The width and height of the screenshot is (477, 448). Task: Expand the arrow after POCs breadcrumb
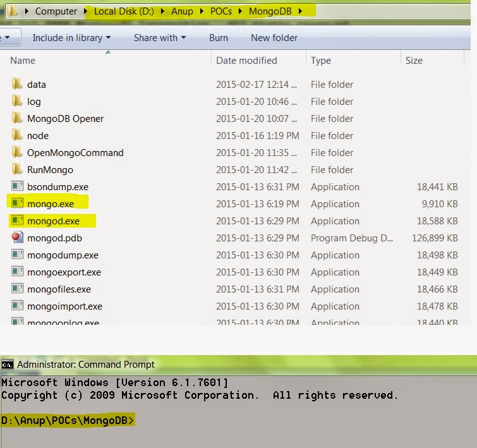240,11
